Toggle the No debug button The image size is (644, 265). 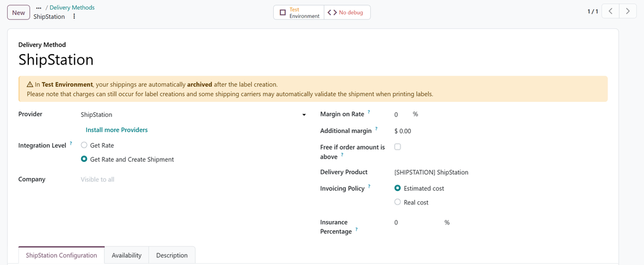(347, 12)
